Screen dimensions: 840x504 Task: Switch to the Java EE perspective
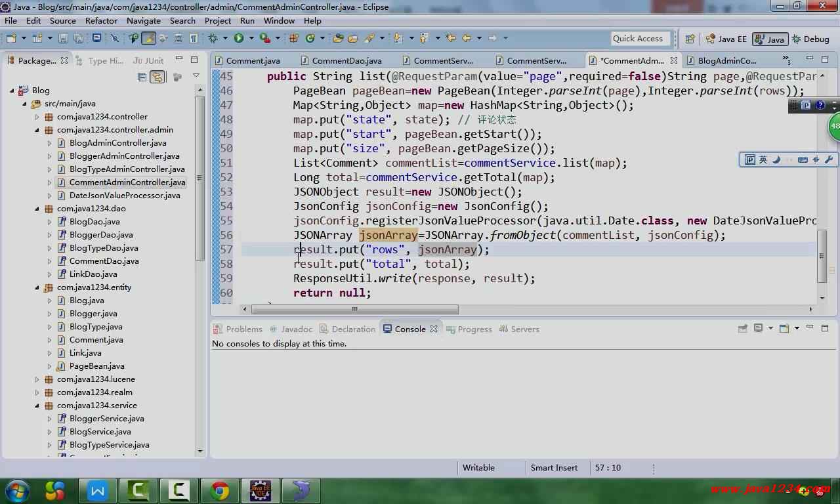click(726, 39)
